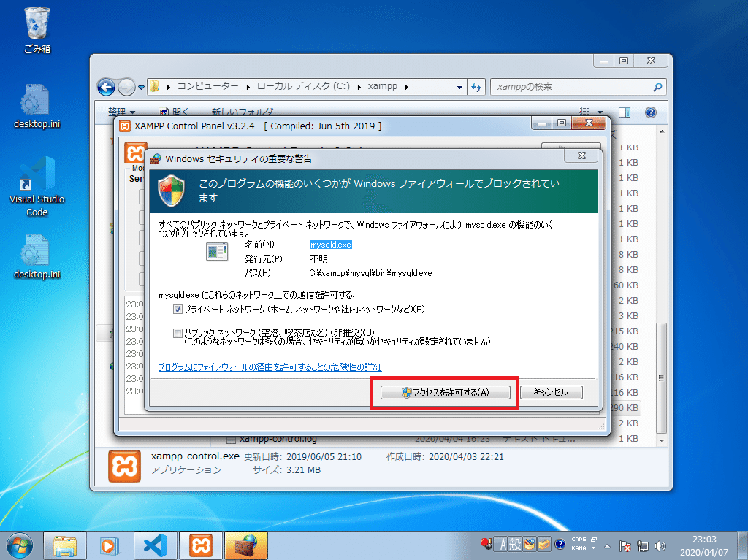This screenshot has height=560, width=748.
Task: Expand the arrow after xampp breadcrumb
Action: pyautogui.click(x=406, y=87)
